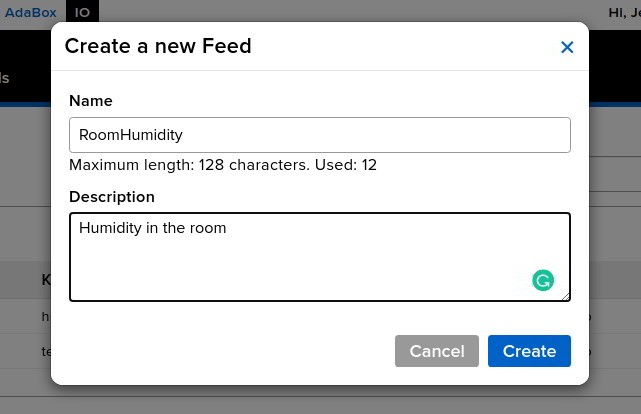Click the "Create a new Feed" dialog title
641x414 pixels.
158,46
